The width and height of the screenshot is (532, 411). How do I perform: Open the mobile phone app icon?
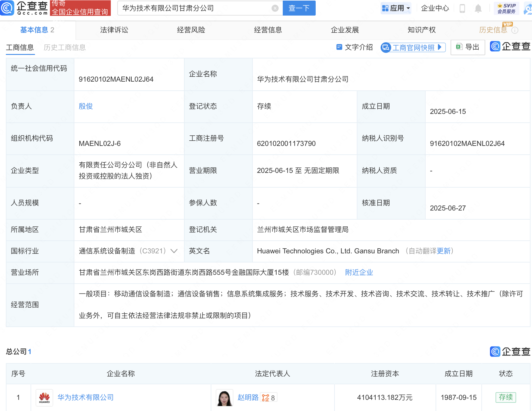[462, 9]
